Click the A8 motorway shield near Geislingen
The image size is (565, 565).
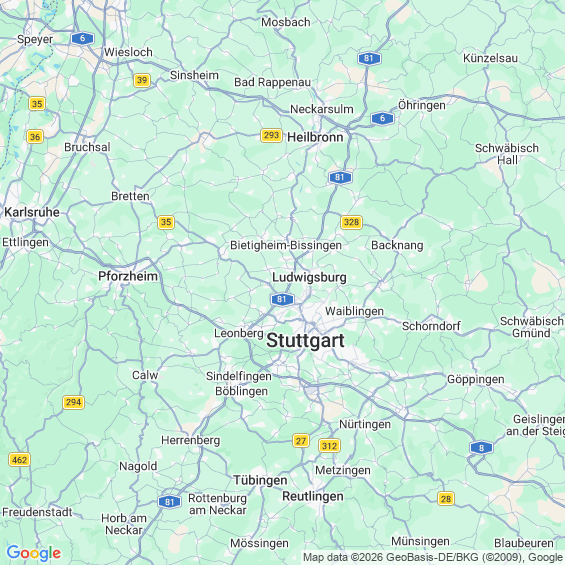(481, 448)
